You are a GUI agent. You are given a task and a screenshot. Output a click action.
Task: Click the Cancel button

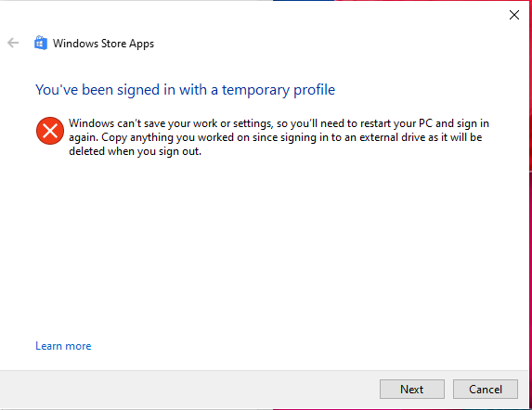click(x=486, y=389)
